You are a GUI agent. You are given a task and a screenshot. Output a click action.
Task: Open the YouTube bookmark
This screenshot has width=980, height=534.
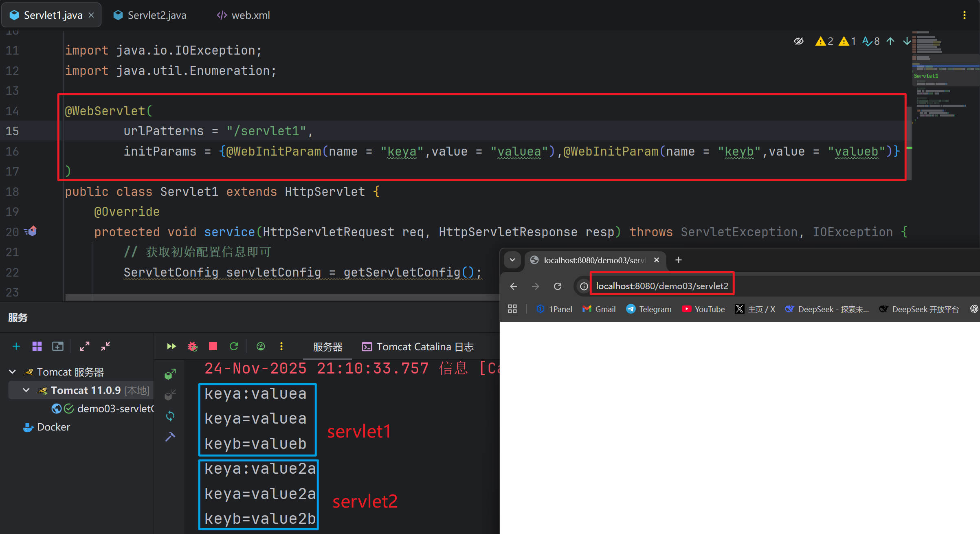(x=703, y=309)
